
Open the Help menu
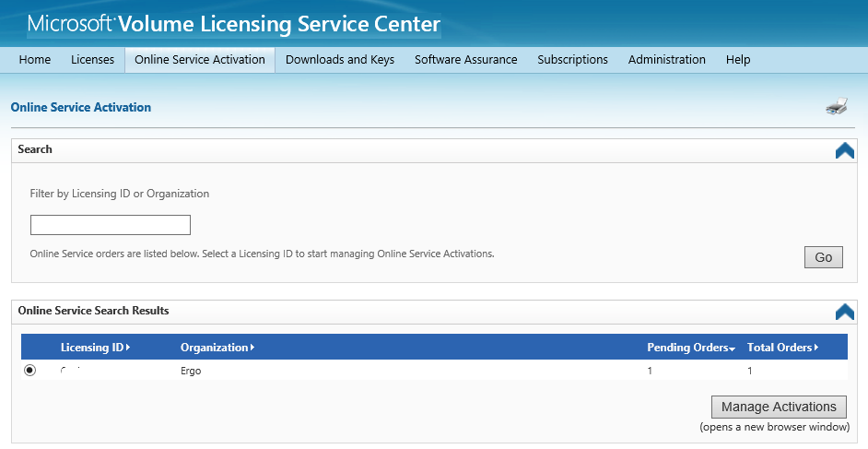click(738, 60)
